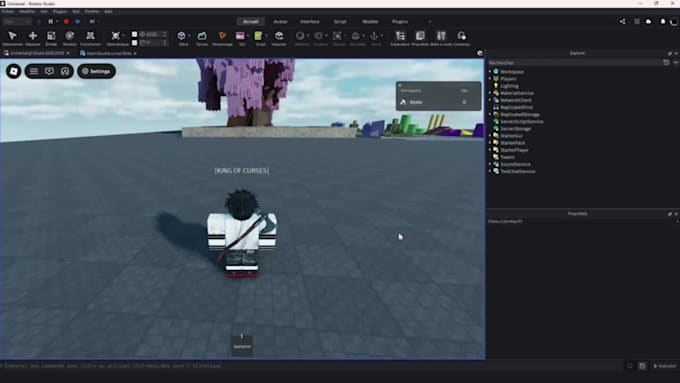Viewport: 680px width, 383px height.
Task: Click the player row in leaderboard
Action: coord(438,102)
